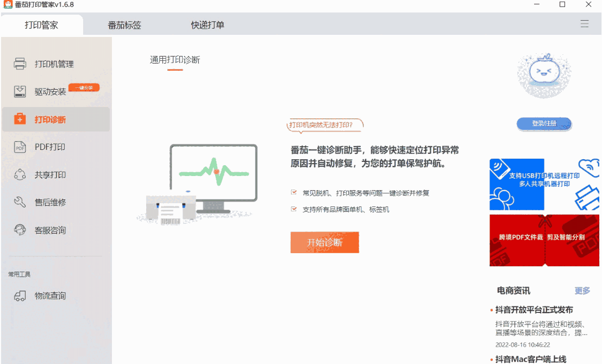Click the 物流查询 logistics truck icon

point(20,295)
